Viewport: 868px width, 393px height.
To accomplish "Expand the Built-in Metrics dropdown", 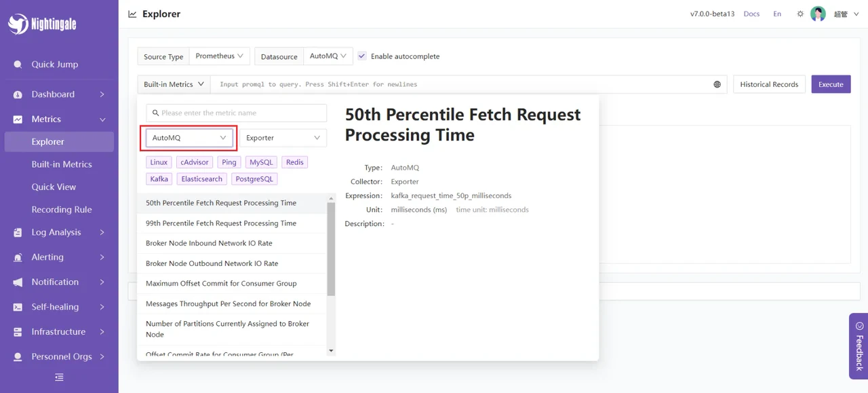I will 173,83.
